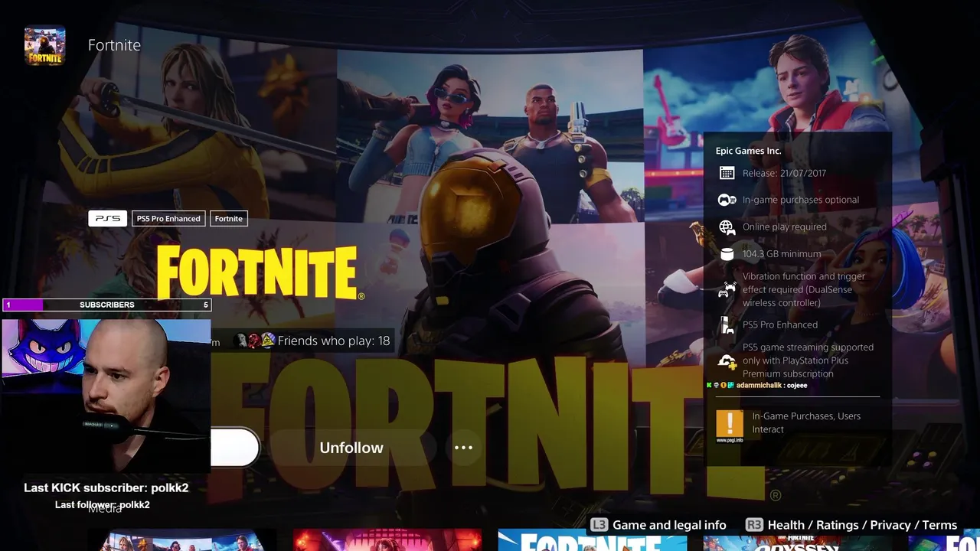The height and width of the screenshot is (551, 980).
Task: Click chat badges beside adammichalik message
Action: pos(720,385)
